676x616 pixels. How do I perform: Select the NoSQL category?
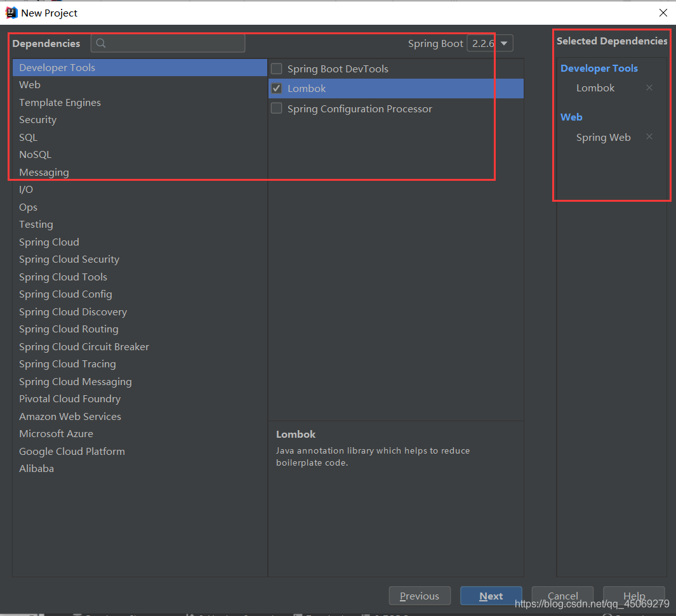(140, 155)
